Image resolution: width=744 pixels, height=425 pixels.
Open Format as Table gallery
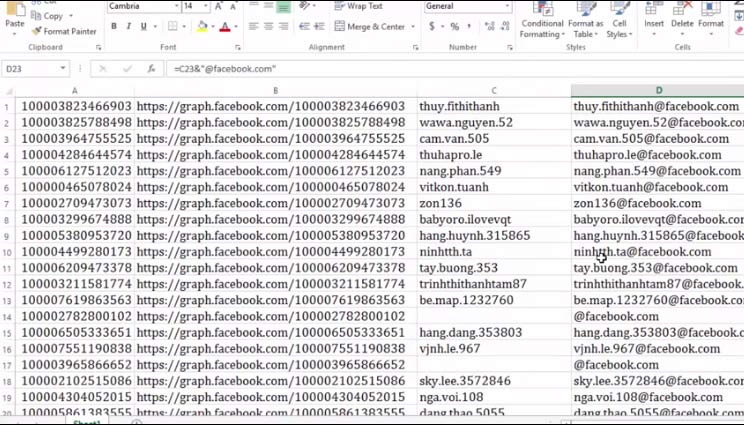point(586,20)
